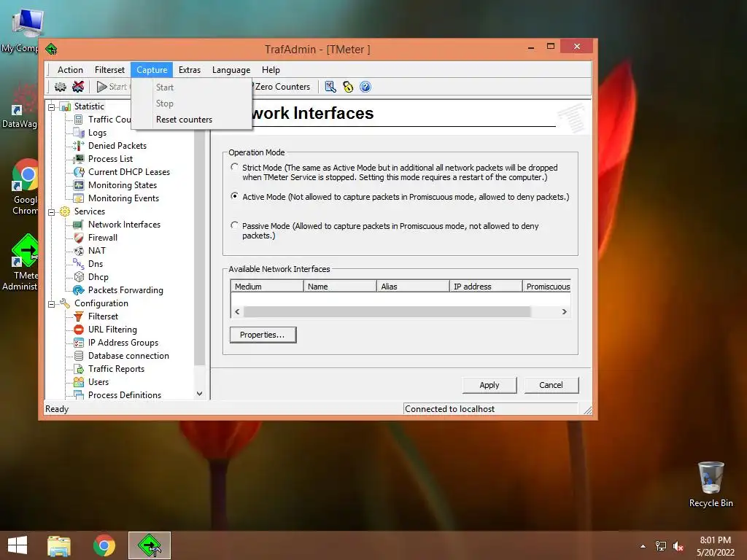Open File Explorer from taskbar
This screenshot has width=747, height=560.
coord(59,545)
